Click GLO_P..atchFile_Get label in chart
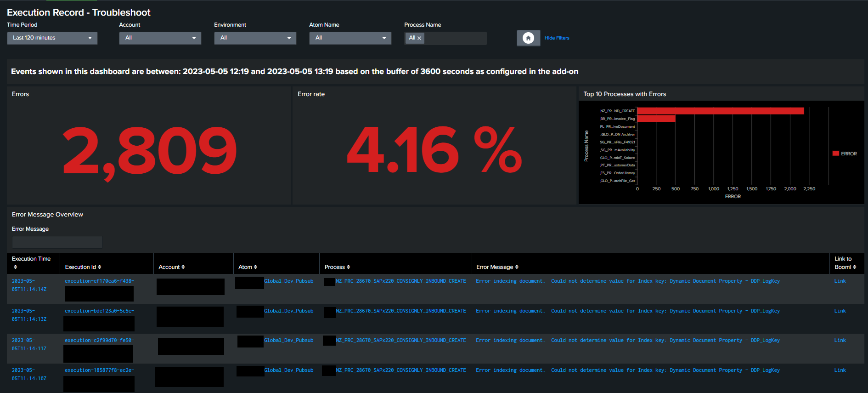This screenshot has width=868, height=393. [x=617, y=181]
